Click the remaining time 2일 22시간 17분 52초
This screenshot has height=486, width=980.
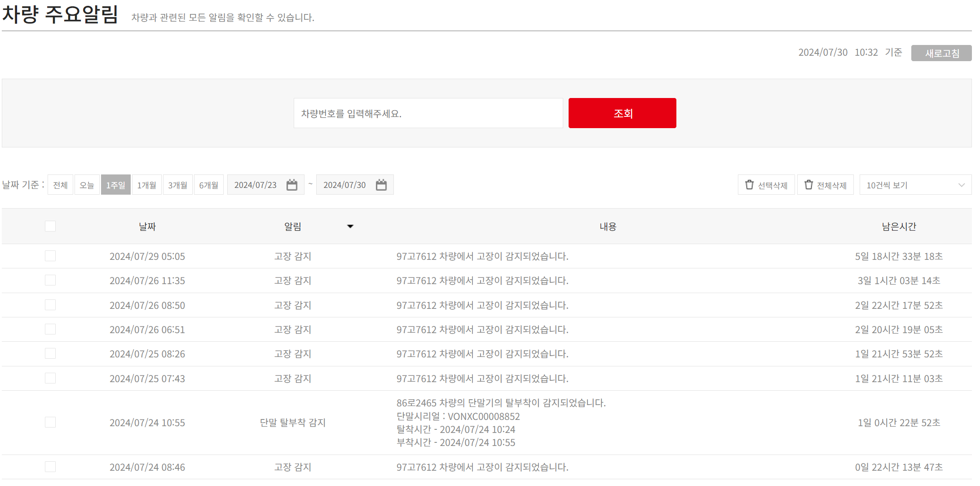coord(899,305)
